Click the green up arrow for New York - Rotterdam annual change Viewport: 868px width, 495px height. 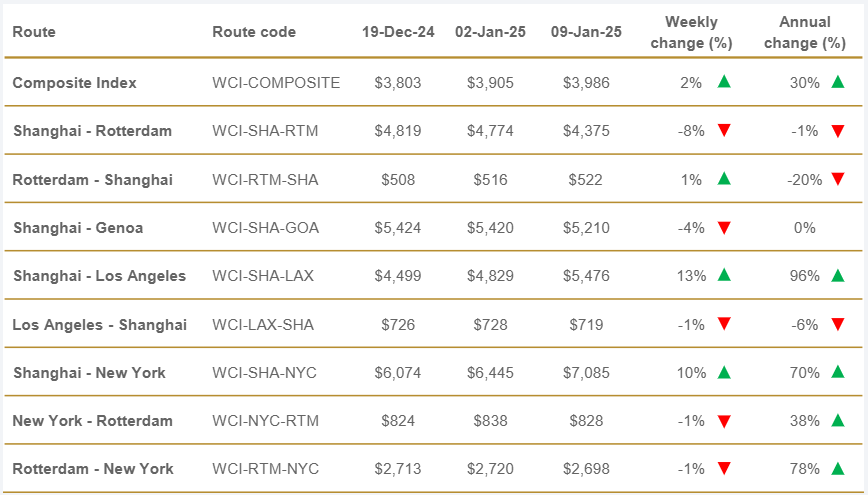837,420
